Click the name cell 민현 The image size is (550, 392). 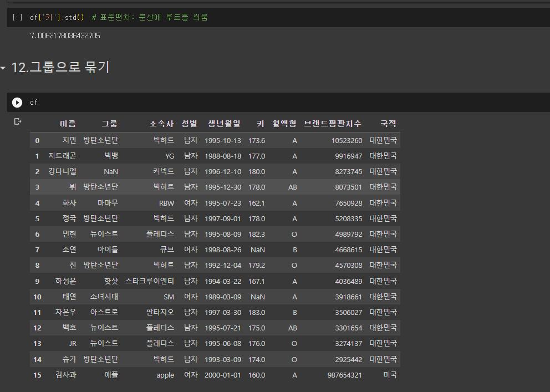tap(69, 234)
